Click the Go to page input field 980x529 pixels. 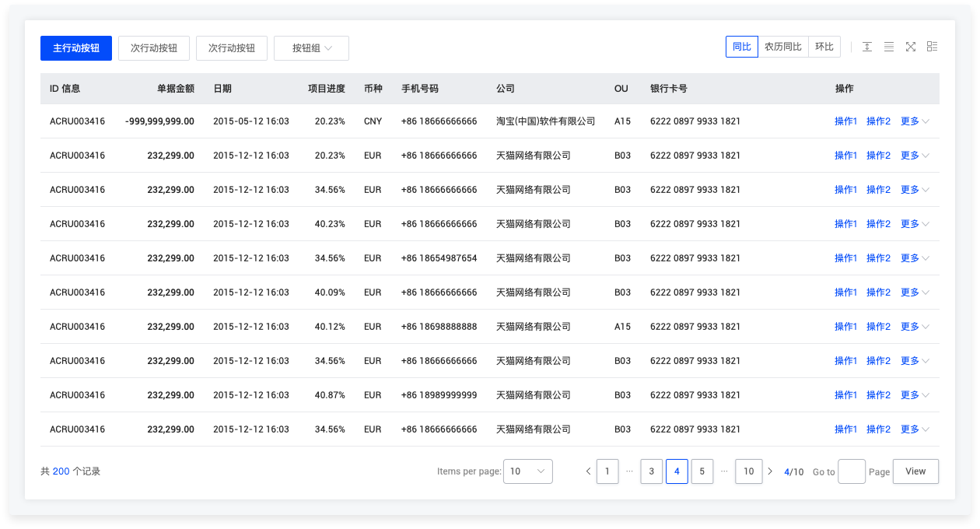click(852, 471)
